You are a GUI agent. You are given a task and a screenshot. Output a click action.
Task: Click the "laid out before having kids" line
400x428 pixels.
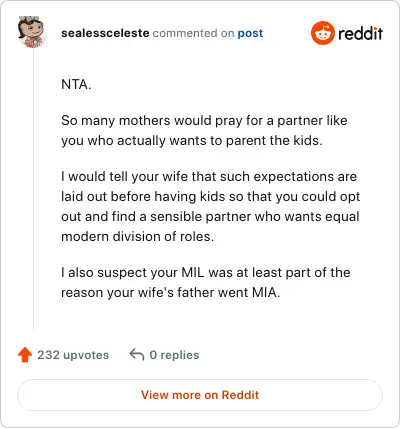point(211,196)
